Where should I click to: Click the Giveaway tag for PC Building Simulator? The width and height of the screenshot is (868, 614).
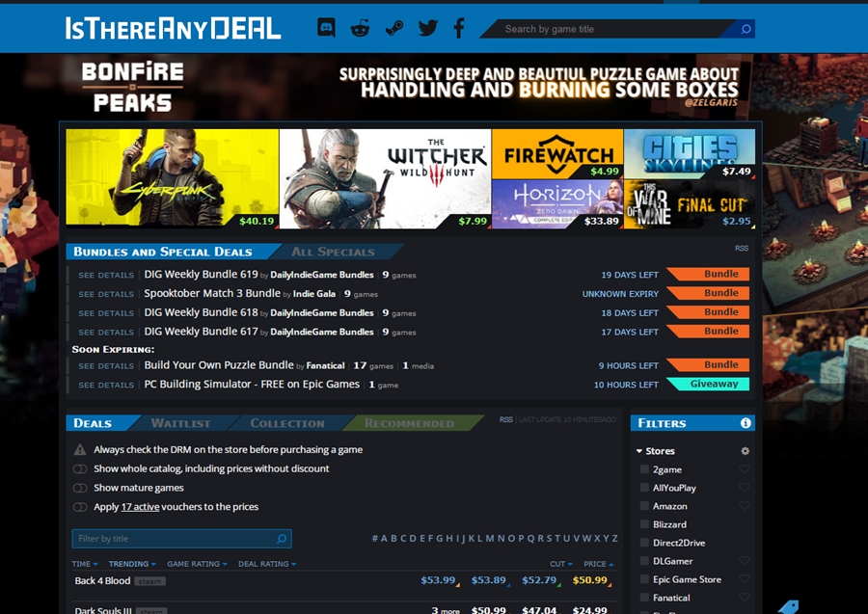click(x=709, y=384)
